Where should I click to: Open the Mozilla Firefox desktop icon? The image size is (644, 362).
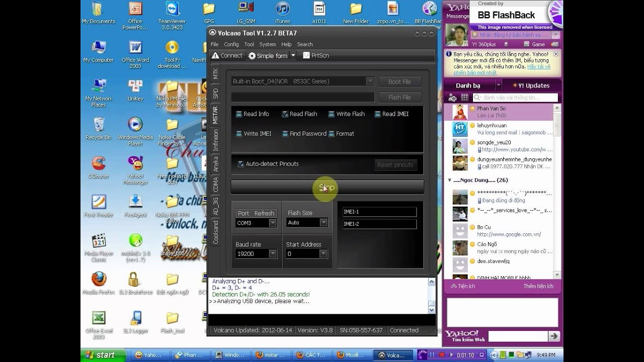click(99, 283)
